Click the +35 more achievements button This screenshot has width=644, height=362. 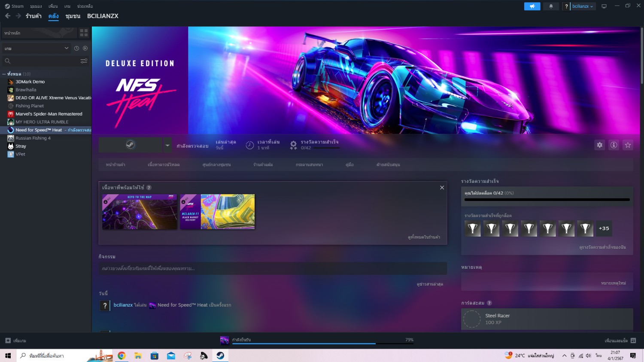tap(604, 228)
